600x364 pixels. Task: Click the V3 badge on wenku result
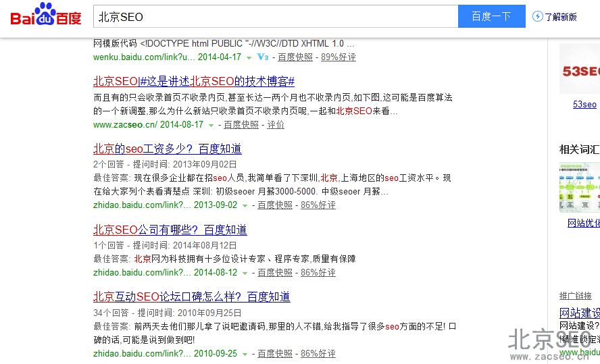coord(263,57)
